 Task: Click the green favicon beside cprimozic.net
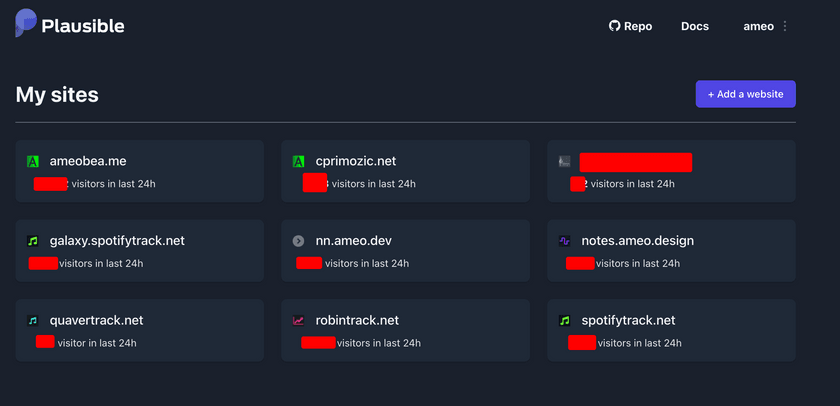coord(298,161)
